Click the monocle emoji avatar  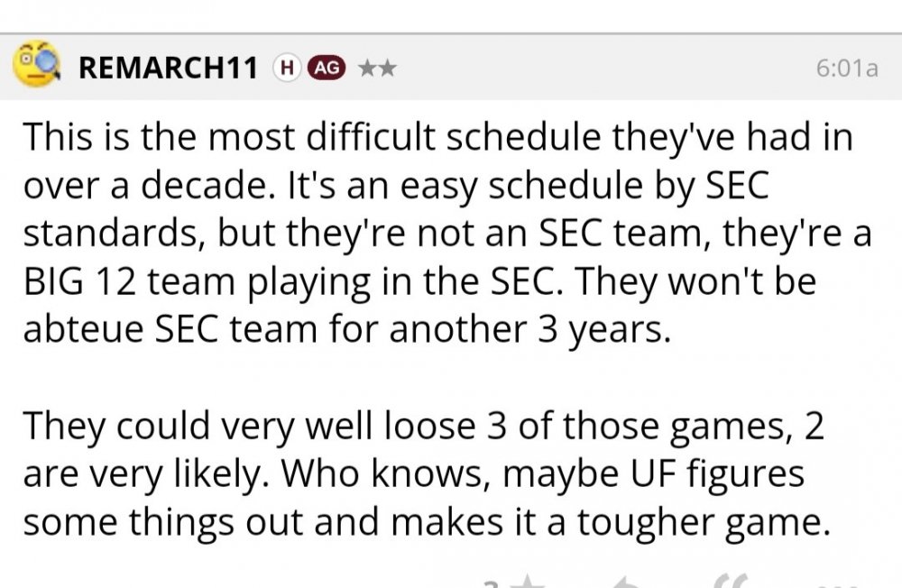pyautogui.click(x=36, y=67)
